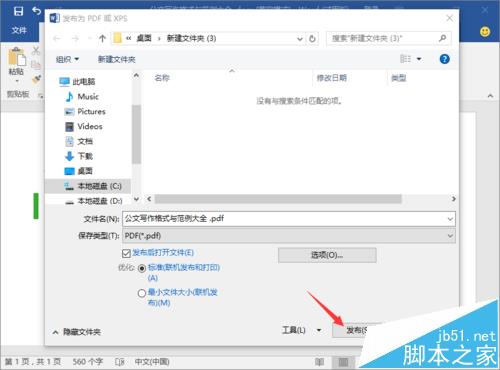Click the 发布 publish button
The width and height of the screenshot is (500, 370).
coord(356,330)
